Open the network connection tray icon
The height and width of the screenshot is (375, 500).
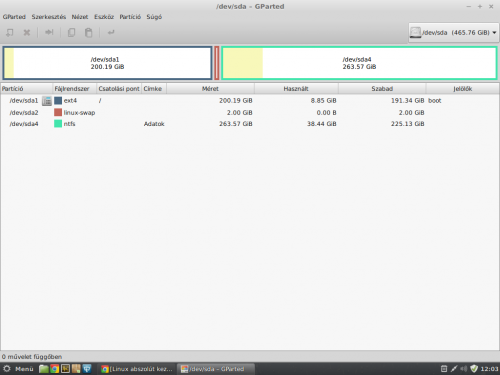[x=454, y=369]
